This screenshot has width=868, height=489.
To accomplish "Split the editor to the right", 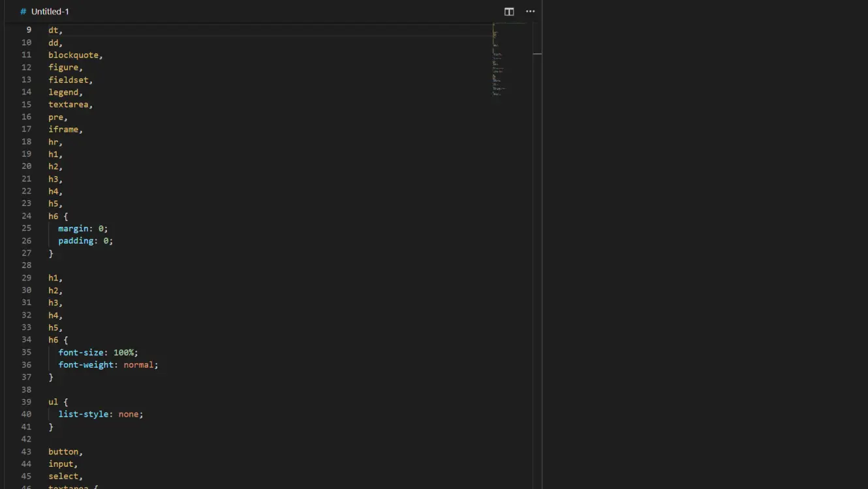I will click(x=509, y=11).
